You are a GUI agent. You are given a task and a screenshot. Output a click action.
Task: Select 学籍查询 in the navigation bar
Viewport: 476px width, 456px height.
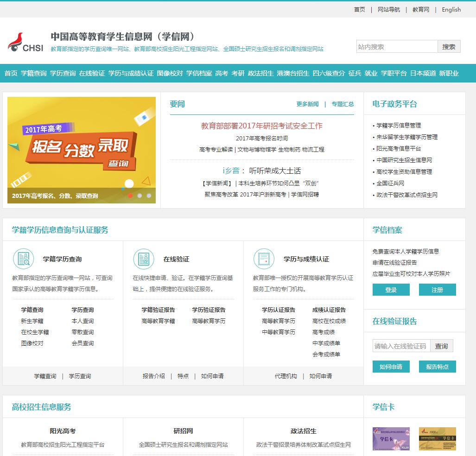[34, 73]
